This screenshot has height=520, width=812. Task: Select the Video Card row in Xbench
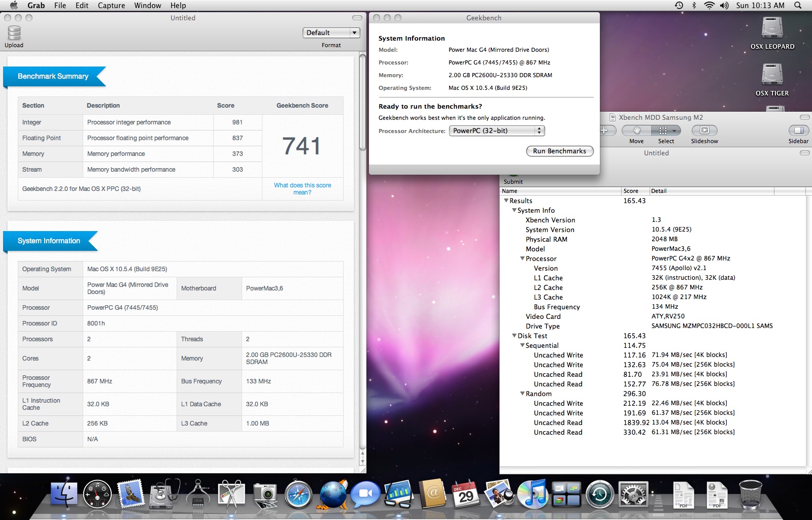point(653,316)
